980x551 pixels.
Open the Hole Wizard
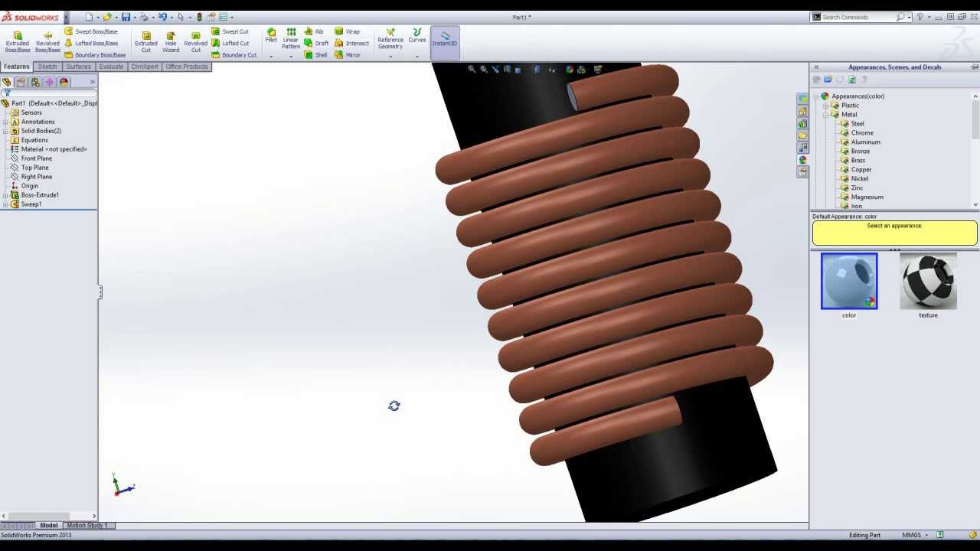[x=171, y=42]
